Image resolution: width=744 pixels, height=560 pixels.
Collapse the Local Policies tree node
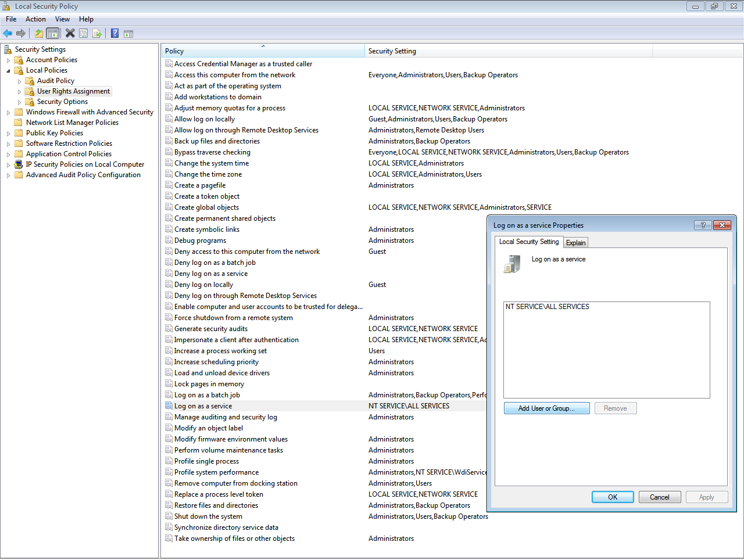pyautogui.click(x=8, y=71)
